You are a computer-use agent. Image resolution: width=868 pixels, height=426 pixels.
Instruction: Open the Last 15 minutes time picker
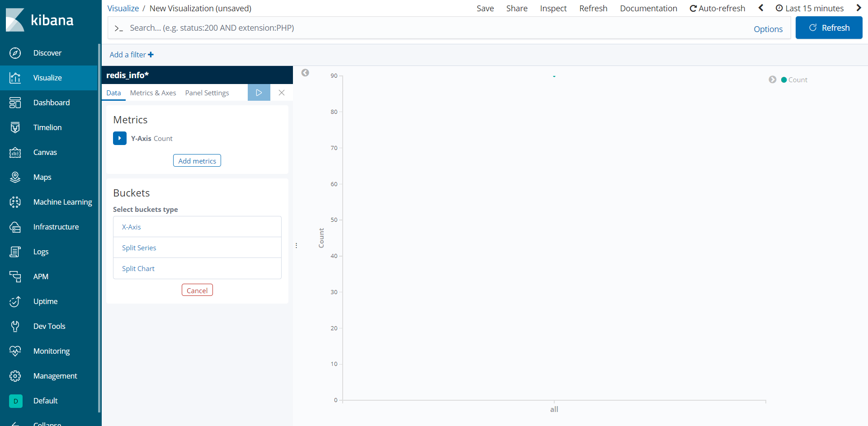(810, 8)
